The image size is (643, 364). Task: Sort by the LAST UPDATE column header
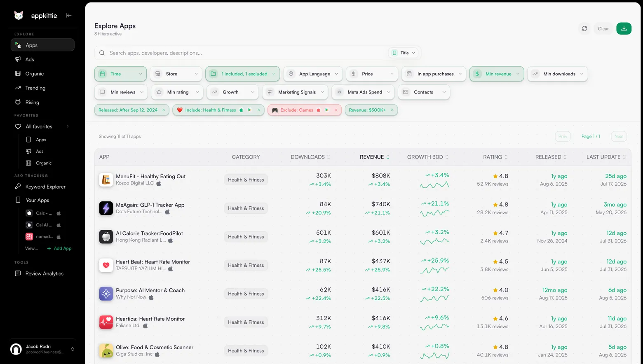(x=606, y=157)
